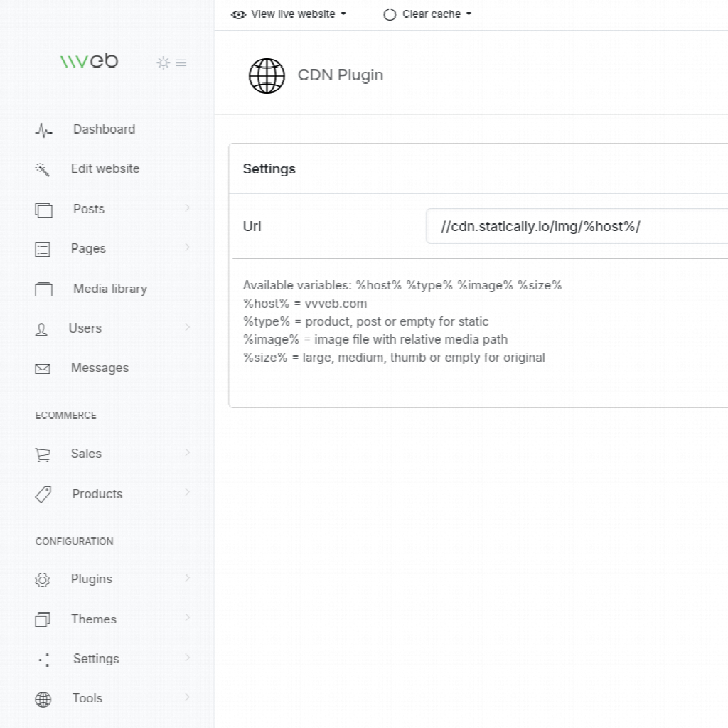Expand the Posts submenu chevron
Screen dimensions: 728x728
pyautogui.click(x=188, y=208)
